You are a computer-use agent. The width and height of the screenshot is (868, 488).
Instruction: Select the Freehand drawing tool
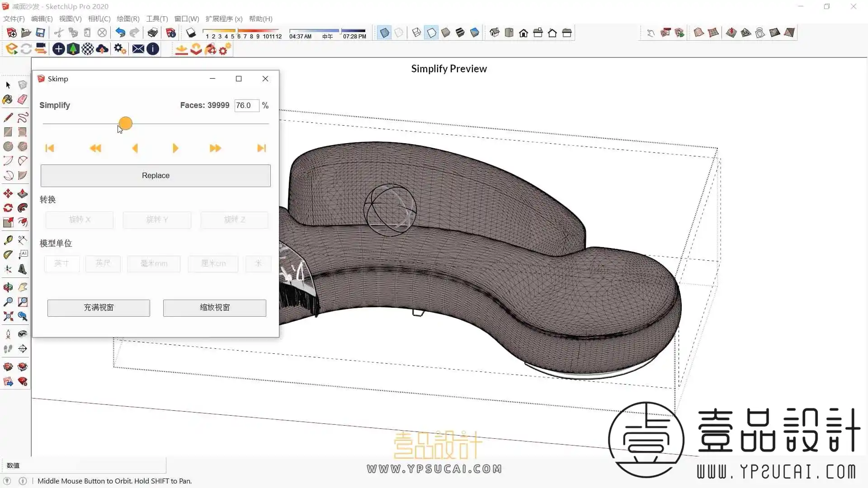[23, 117]
